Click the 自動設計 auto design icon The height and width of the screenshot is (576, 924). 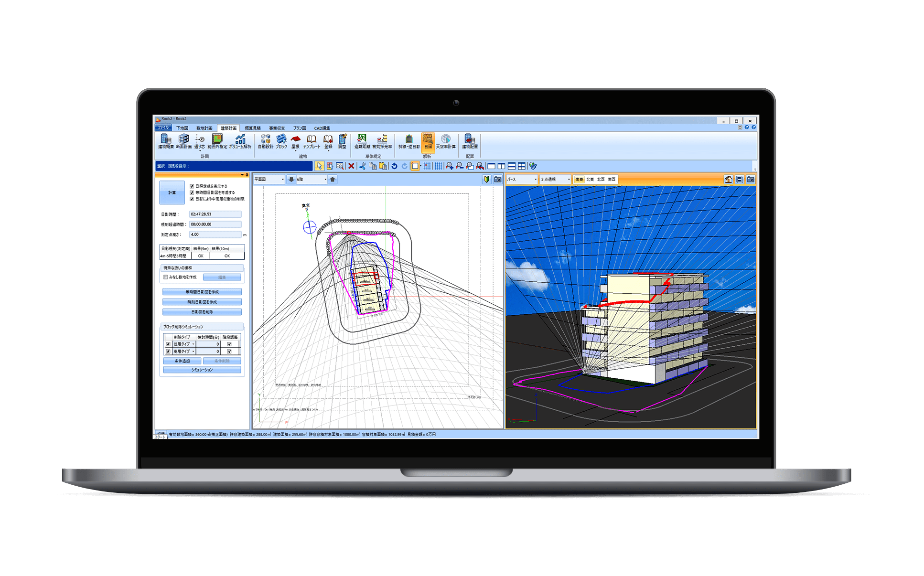[x=266, y=141]
